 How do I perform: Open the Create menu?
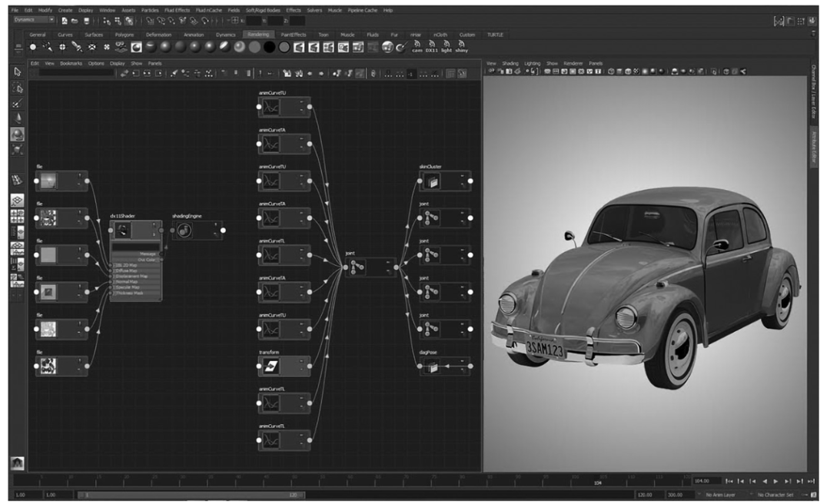tap(65, 10)
